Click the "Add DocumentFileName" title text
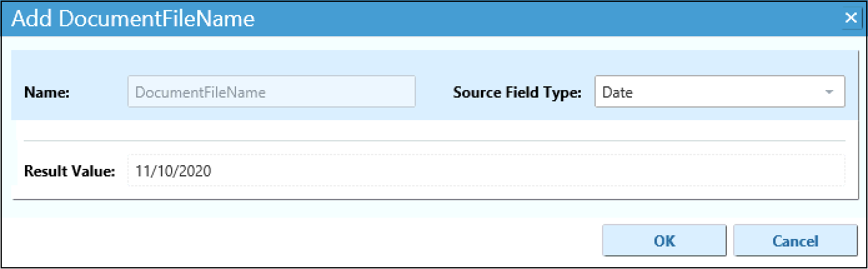This screenshot has width=868, height=269. pos(133,19)
